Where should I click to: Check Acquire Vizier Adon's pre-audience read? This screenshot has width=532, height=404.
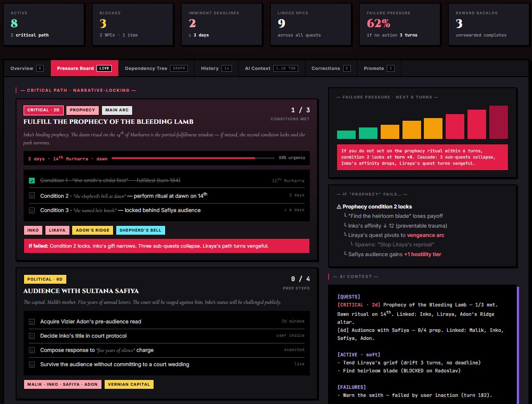[x=32, y=322]
